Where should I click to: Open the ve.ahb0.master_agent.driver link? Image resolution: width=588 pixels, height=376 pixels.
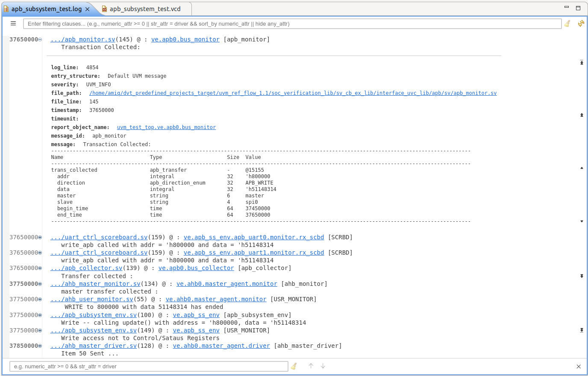click(x=221, y=346)
